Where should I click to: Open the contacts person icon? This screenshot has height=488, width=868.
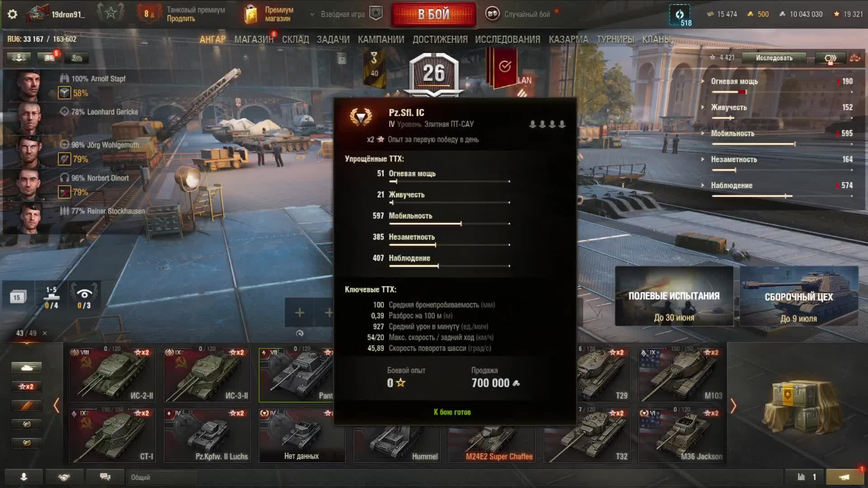(x=24, y=477)
